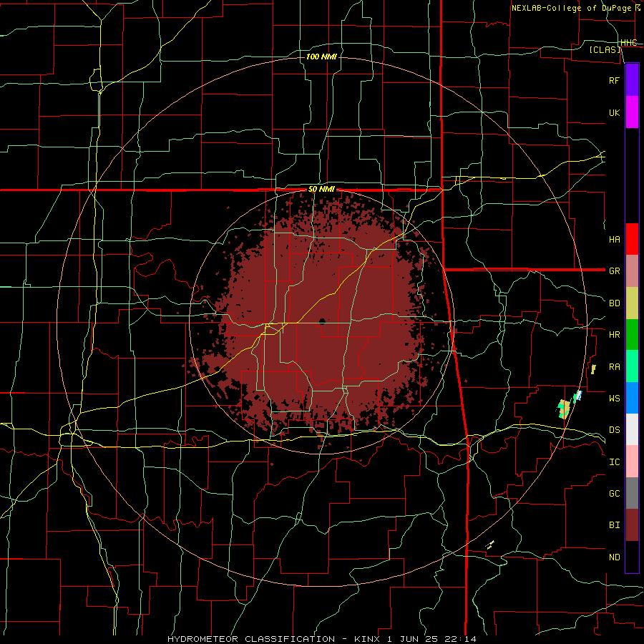Click the NEXLAB-College of DuPage text
Image resolution: width=644 pixels, height=644 pixels.
[572, 8]
